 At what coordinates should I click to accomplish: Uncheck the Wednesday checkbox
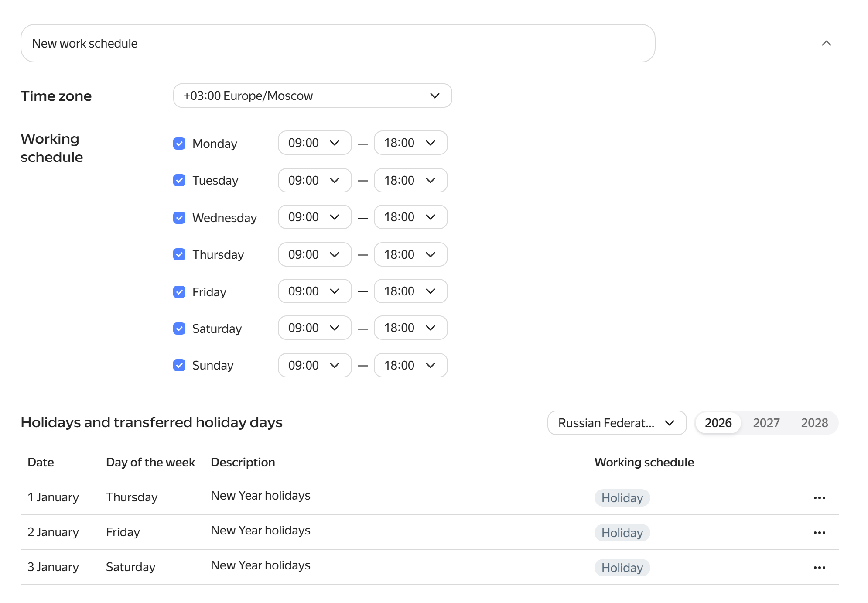click(179, 218)
